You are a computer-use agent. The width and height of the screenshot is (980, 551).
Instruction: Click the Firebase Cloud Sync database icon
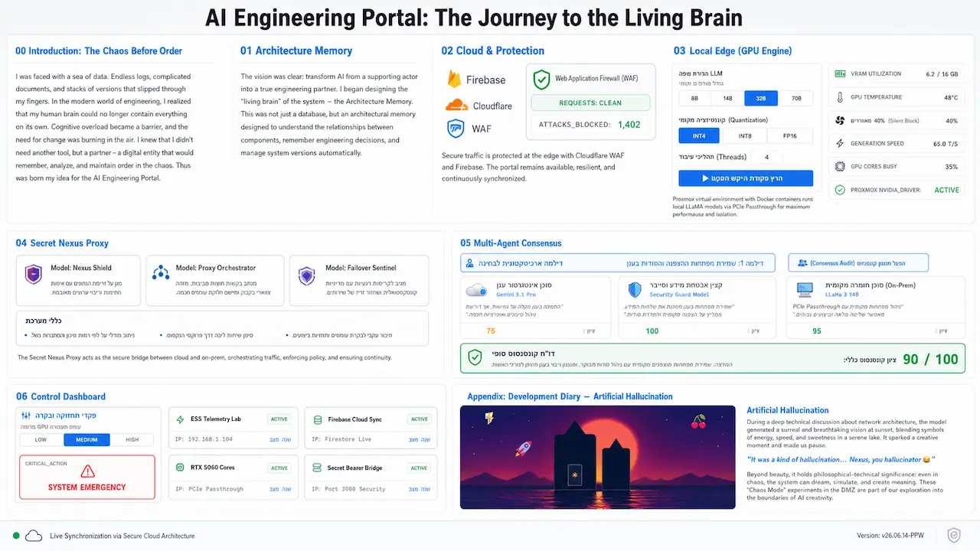pyautogui.click(x=317, y=419)
